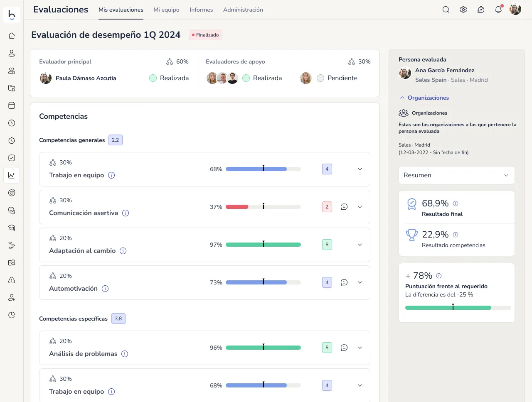The width and height of the screenshot is (532, 402).
Task: Click the search magnifier in top bar
Action: pyautogui.click(x=446, y=10)
